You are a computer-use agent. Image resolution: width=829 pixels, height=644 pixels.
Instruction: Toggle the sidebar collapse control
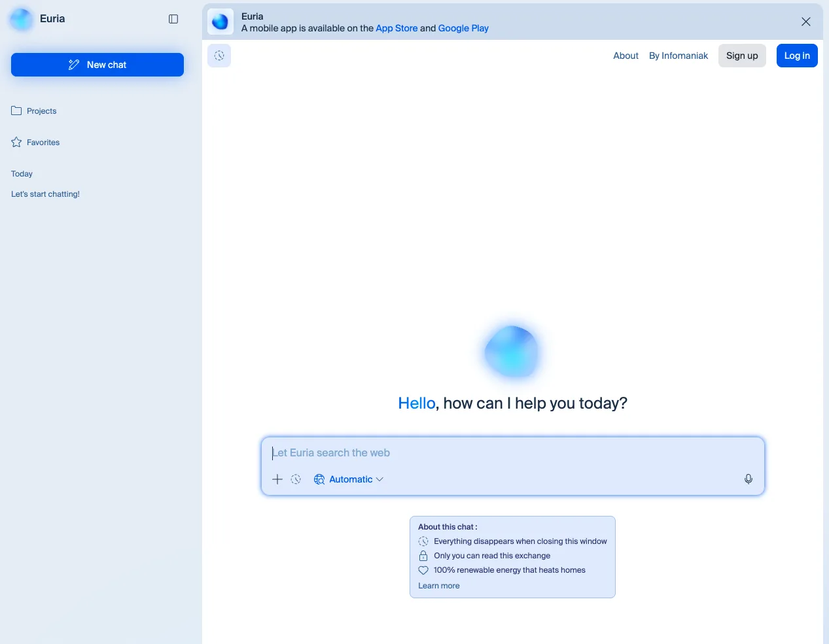pos(173,19)
